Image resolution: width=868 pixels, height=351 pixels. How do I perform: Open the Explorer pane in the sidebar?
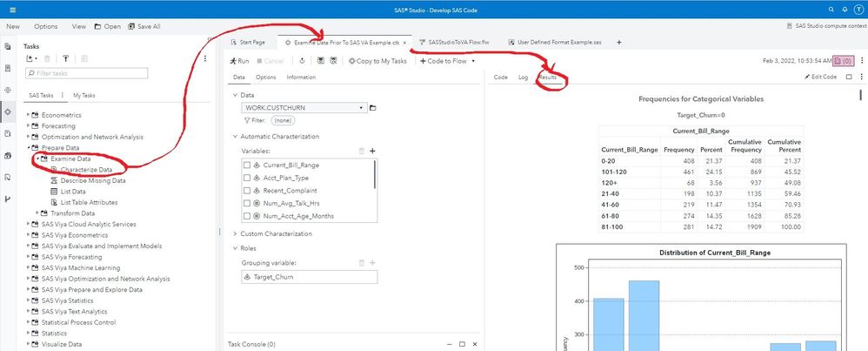[x=8, y=46]
